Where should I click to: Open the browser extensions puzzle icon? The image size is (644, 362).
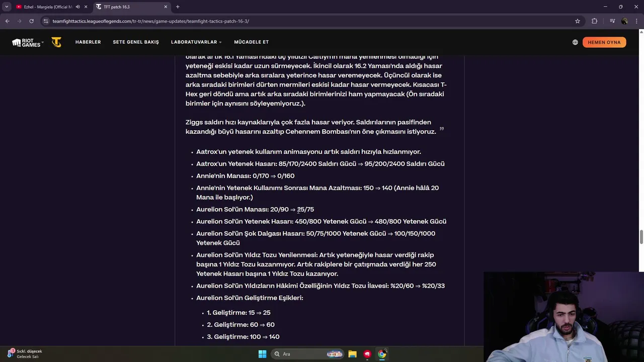point(594,21)
